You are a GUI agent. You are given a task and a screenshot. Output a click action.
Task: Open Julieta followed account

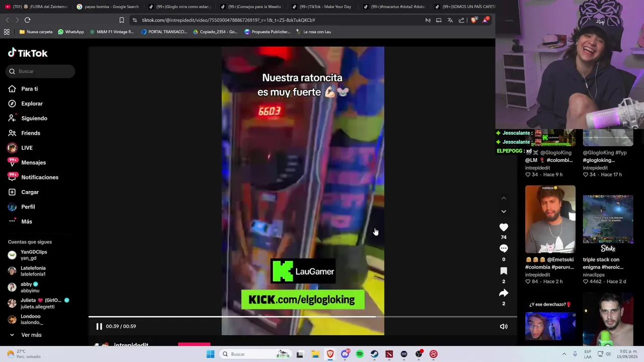tap(38, 303)
